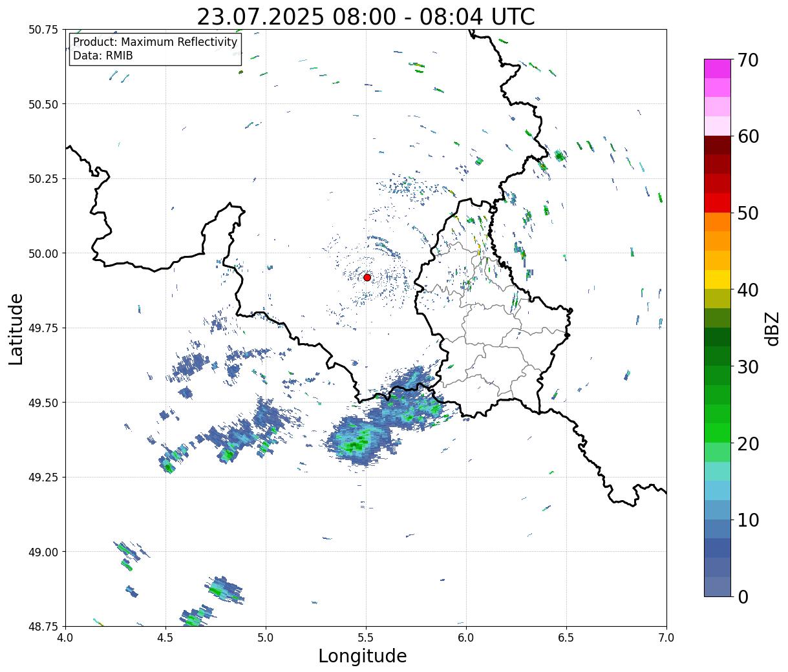Viewport: 788px width, 672px height.
Task: Click the colorbar tick label 20
Action: tap(747, 444)
